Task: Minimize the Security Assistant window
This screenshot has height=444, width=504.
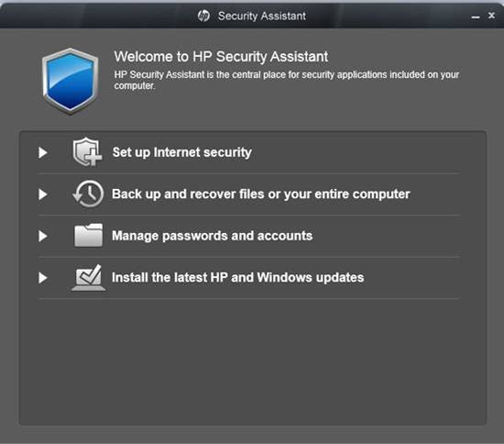Action: (x=476, y=17)
